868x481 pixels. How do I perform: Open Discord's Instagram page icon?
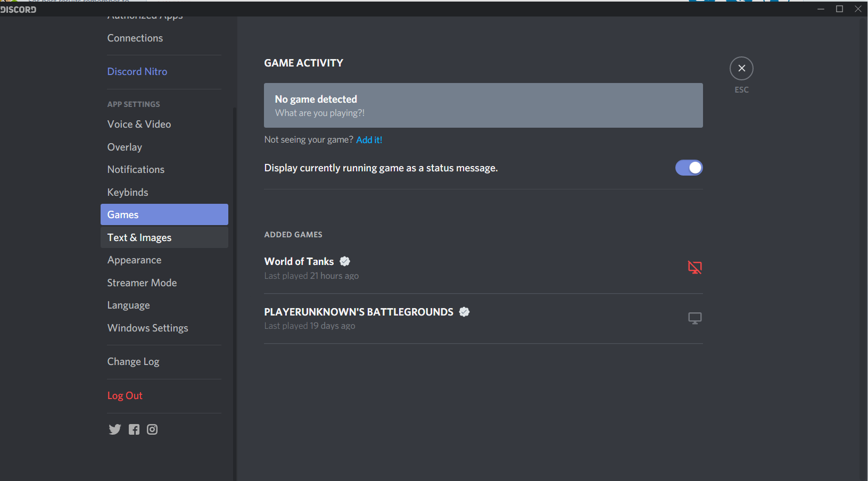tap(152, 429)
